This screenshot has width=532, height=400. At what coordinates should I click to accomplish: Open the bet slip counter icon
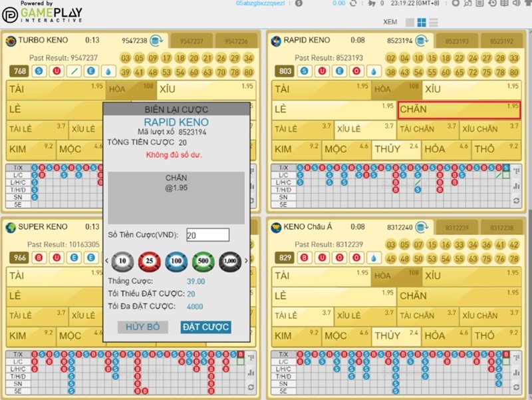[372, 3]
